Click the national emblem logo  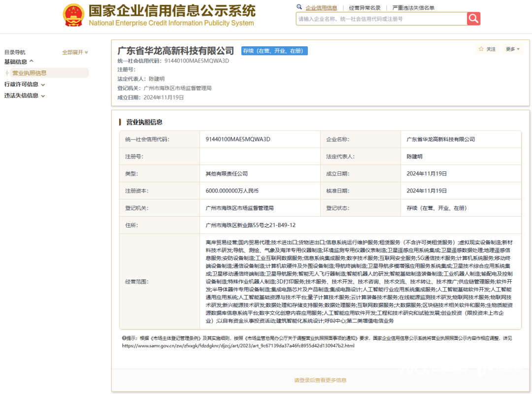(73, 15)
